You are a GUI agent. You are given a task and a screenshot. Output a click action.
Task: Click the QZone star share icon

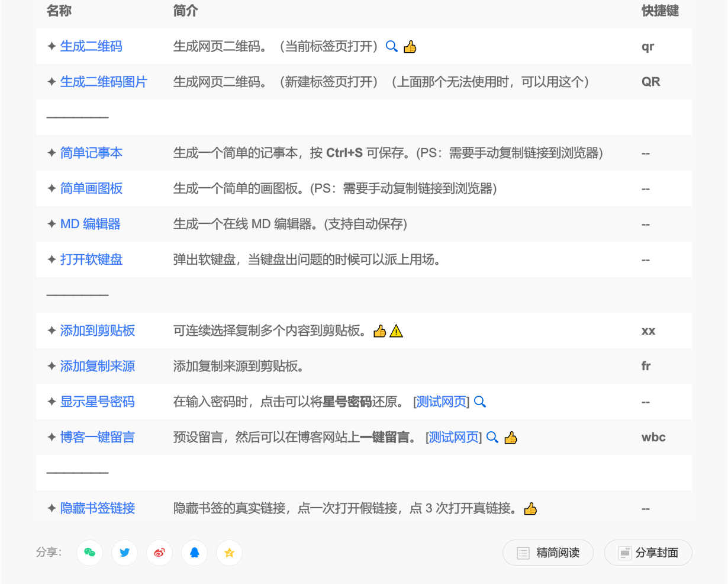tap(230, 553)
